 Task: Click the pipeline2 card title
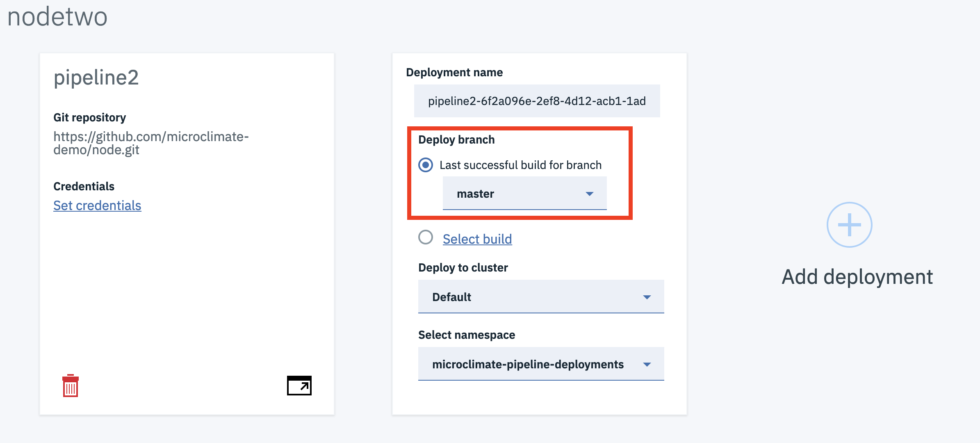96,78
